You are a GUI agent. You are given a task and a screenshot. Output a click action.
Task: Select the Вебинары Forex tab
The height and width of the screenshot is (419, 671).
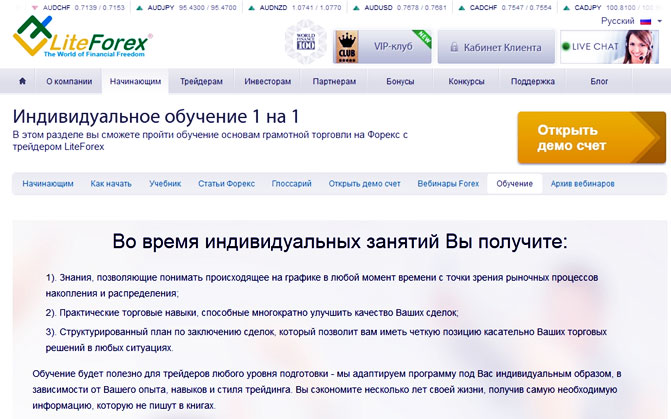[x=448, y=184]
